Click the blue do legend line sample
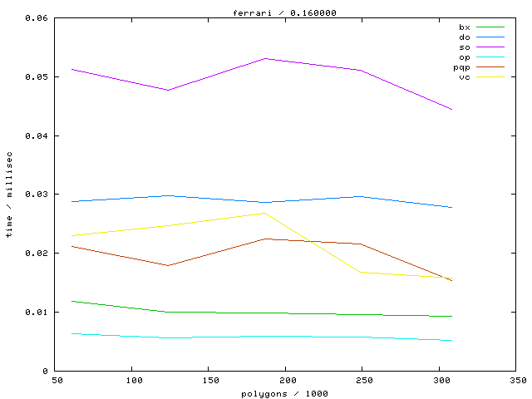Screen dimensions: 532x399 coord(491,37)
